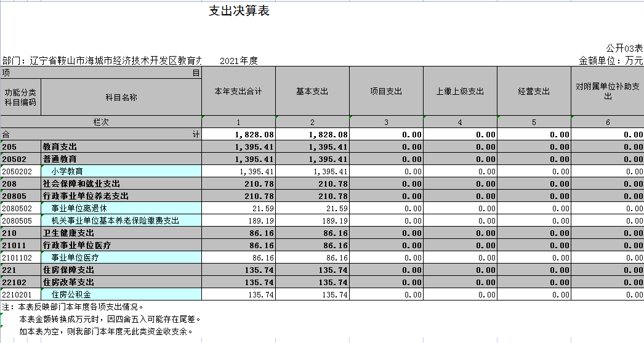Select the 1,395.41 total in 小学教育 row
Viewport: 644px width, 343px height.
point(239,171)
